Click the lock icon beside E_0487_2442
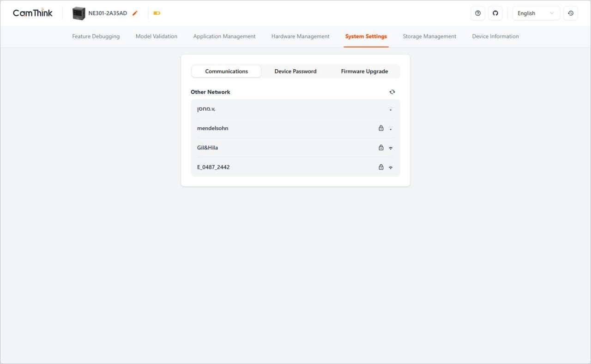This screenshot has width=591, height=364. (381, 167)
